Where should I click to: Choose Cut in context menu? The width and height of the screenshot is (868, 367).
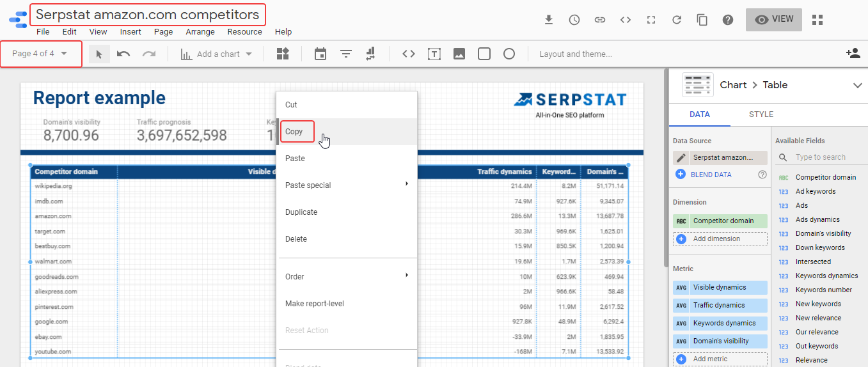[x=347, y=105]
